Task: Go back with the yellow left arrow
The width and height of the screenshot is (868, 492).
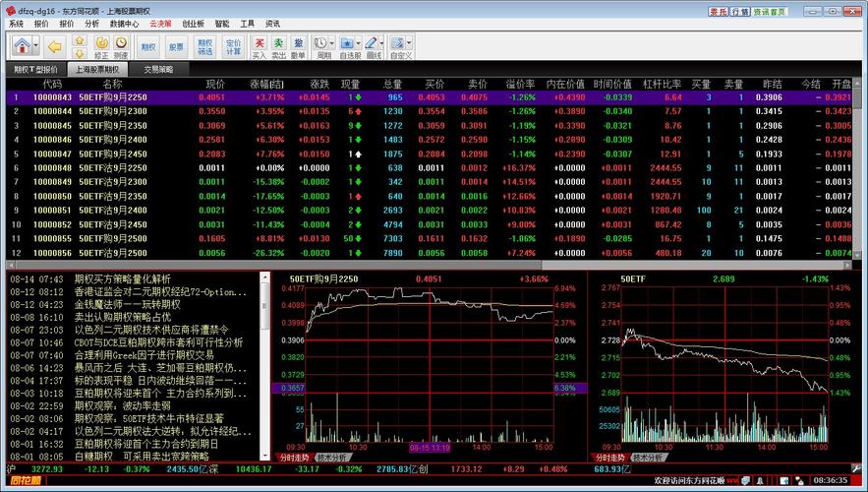Action: [54, 46]
